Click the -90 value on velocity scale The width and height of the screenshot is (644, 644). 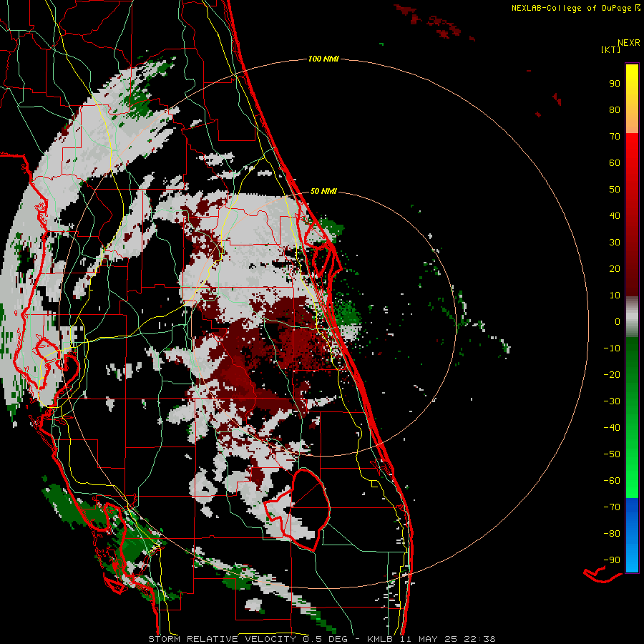[612, 560]
